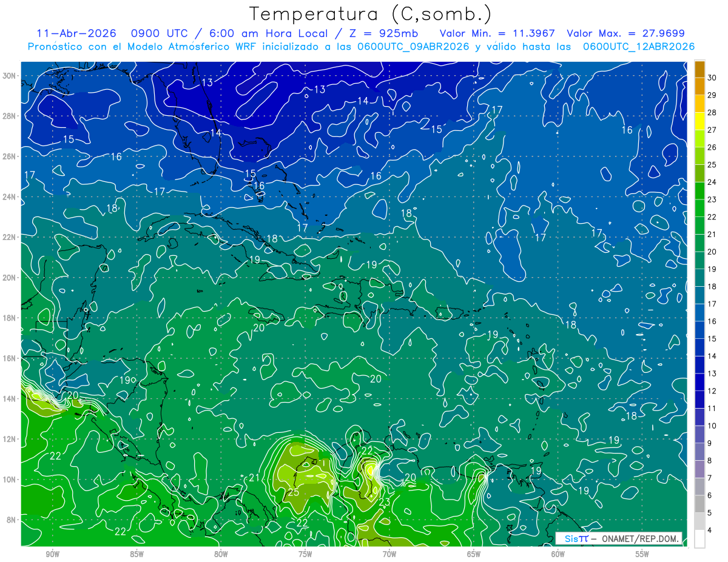Click the orange 30 degree legend swatch

pyautogui.click(x=699, y=69)
